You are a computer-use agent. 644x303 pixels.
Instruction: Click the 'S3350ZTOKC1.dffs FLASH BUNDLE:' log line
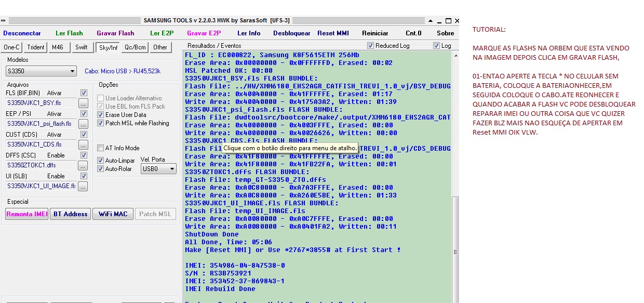[247, 172]
